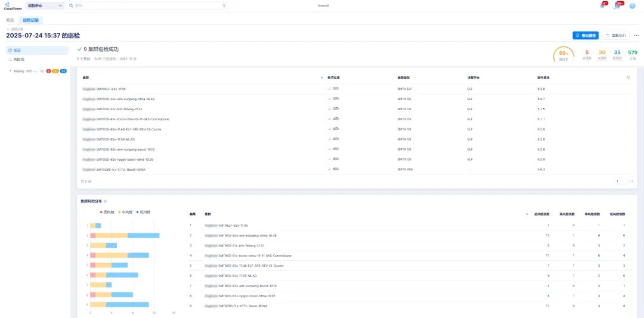Sort cluster table by 集群 column arrow
644x318 pixels.
(x=323, y=78)
